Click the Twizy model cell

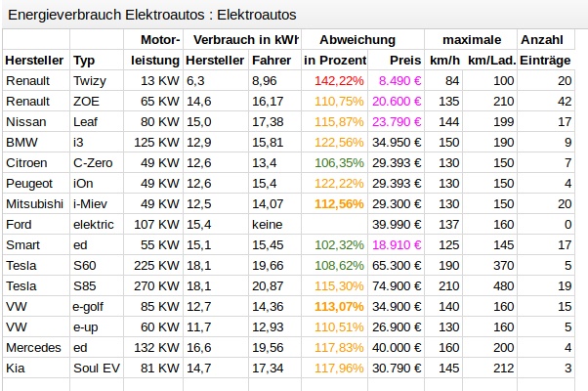[89, 80]
